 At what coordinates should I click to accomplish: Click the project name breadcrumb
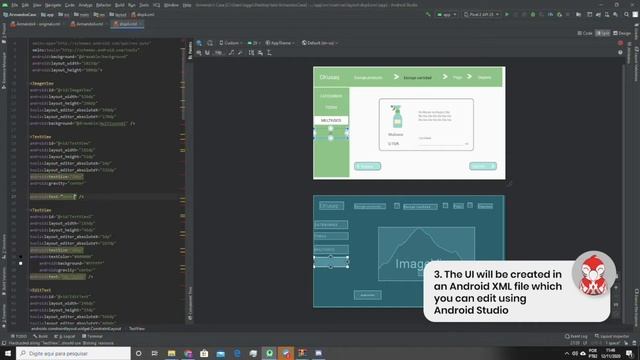click(x=20, y=15)
